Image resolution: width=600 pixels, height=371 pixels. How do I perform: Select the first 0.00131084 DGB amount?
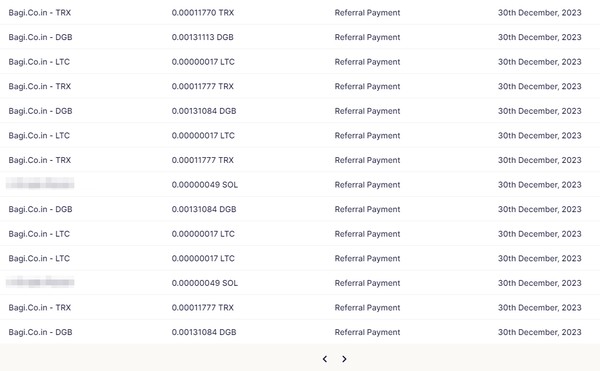coord(204,111)
